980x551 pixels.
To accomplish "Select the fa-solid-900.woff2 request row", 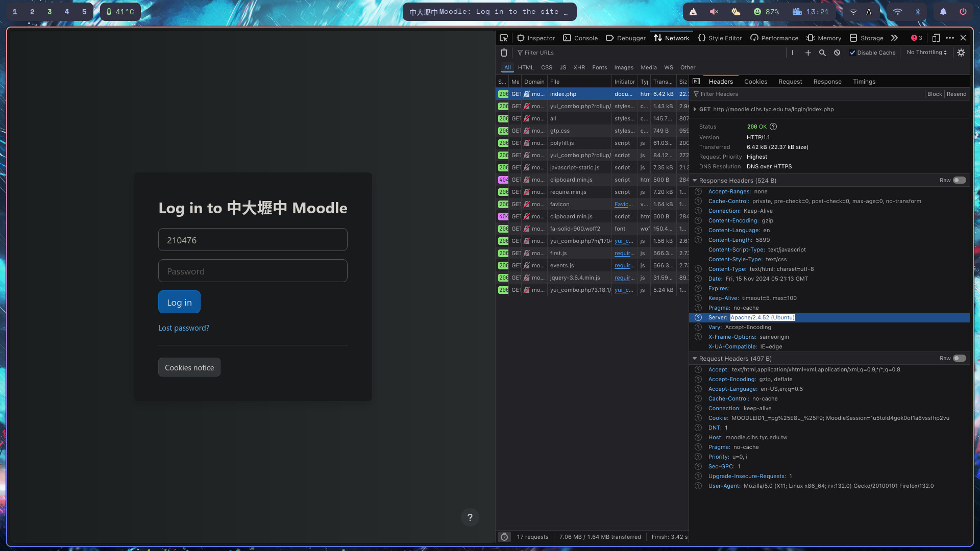I will click(592, 229).
